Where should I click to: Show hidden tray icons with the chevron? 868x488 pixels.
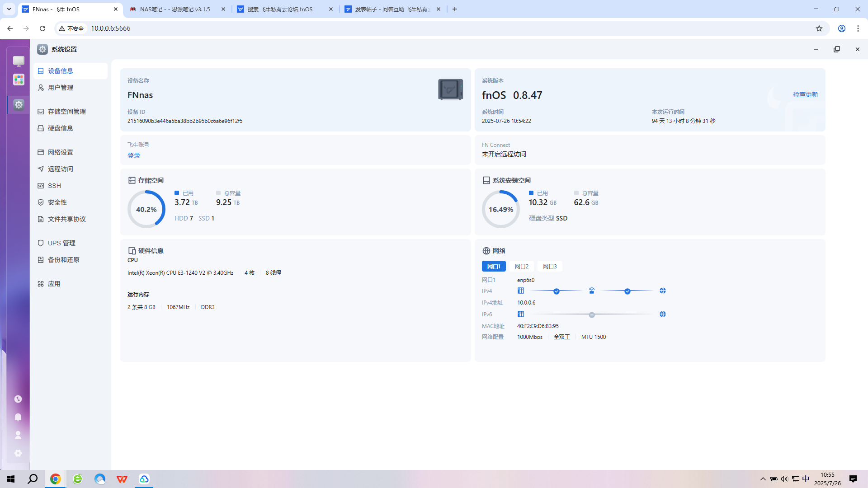(x=763, y=479)
